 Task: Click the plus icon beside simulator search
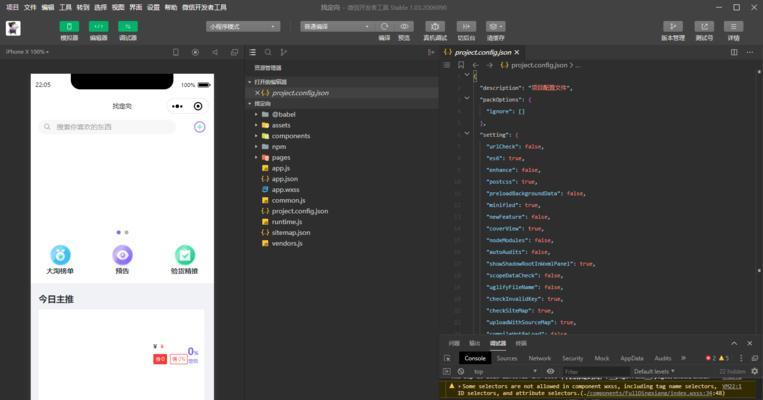[200, 127]
